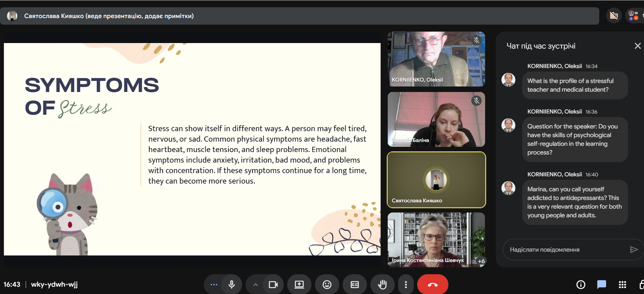
Task: Click the present screen icon
Action: (x=299, y=285)
